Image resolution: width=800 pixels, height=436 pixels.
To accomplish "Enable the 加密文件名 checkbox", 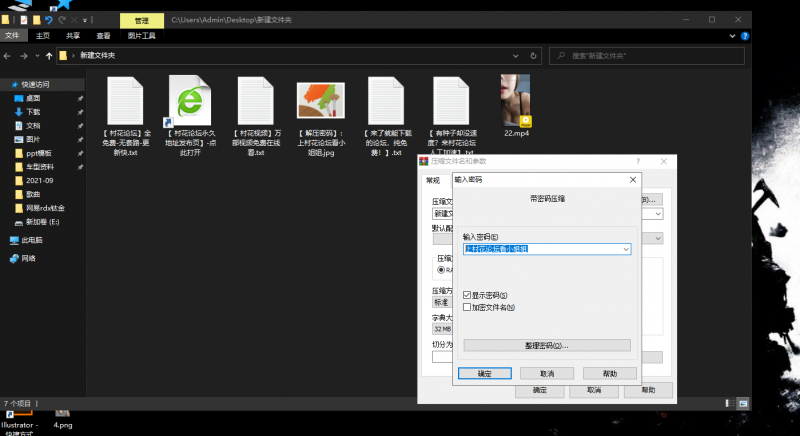I will point(467,307).
